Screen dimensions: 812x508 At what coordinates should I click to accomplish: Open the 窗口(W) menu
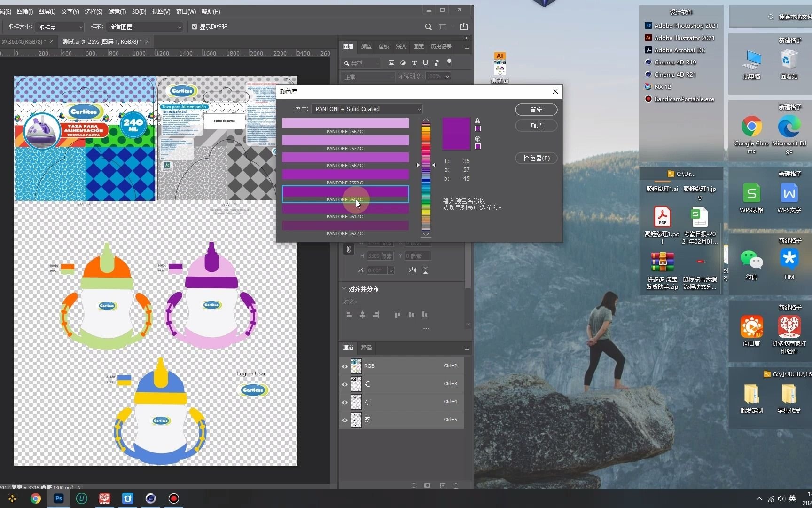[186, 11]
